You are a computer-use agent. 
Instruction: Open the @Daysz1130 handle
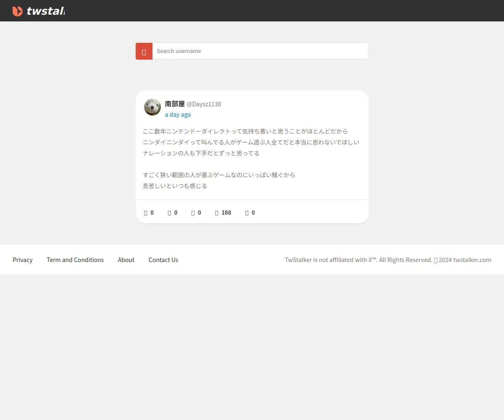204,104
